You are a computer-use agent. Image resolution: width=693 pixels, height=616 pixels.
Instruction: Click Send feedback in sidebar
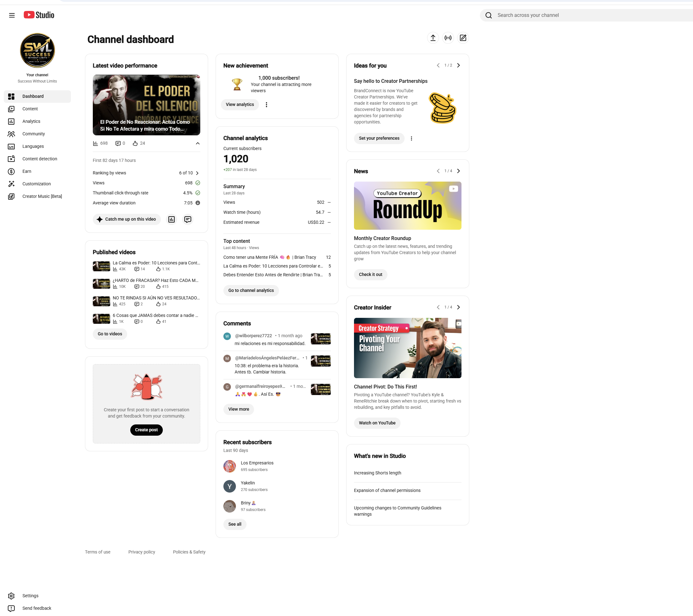click(x=37, y=608)
